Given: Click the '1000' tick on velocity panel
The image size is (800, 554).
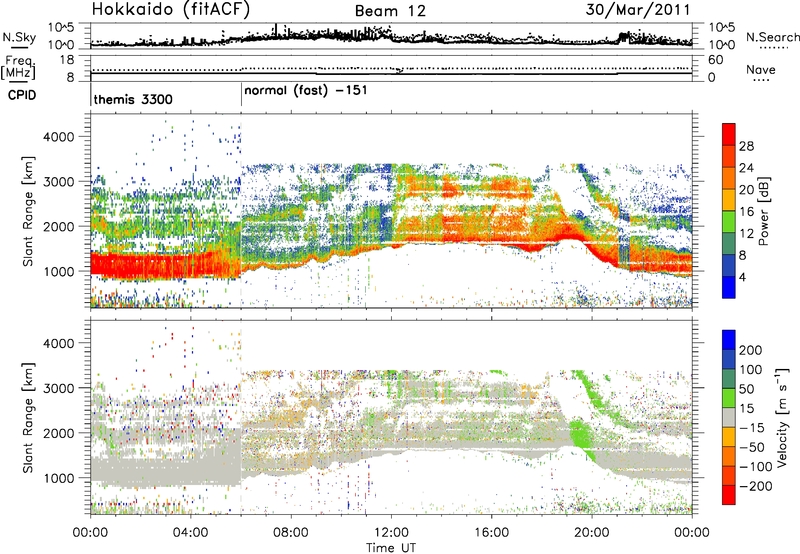Looking at the screenshot, I should [58, 478].
